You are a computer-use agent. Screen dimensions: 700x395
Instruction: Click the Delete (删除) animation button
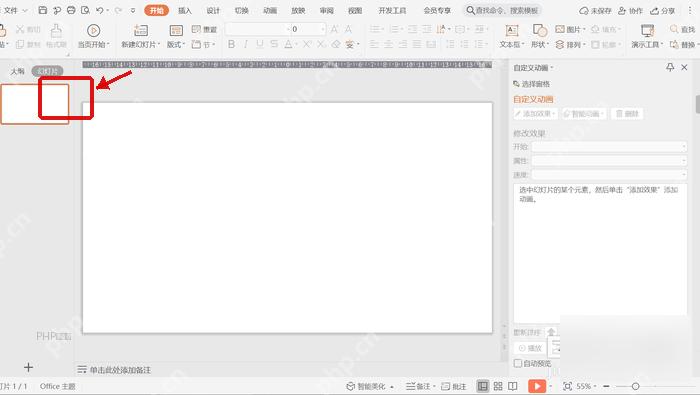627,114
